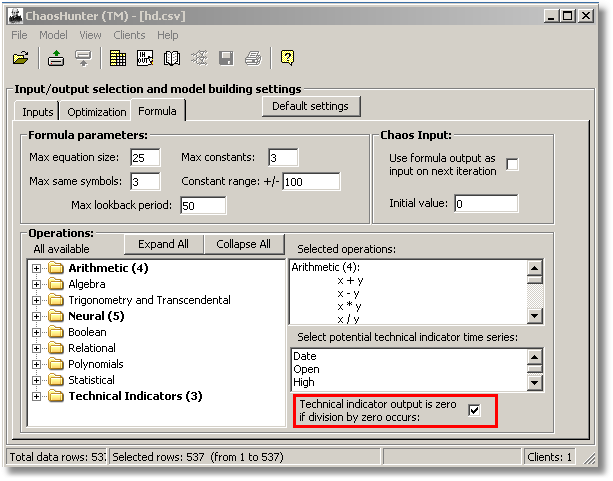This screenshot has height=481, width=613.
Task: Expand the Arithmetic (4) tree node
Action: pyautogui.click(x=36, y=268)
